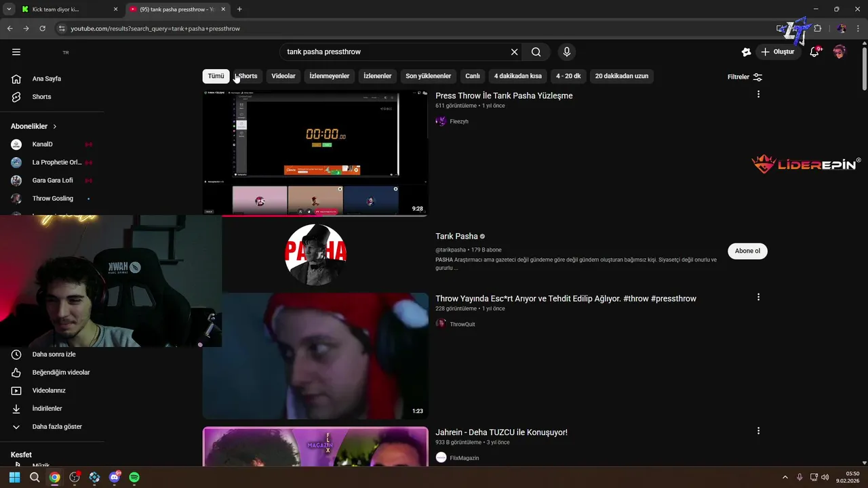The height and width of the screenshot is (488, 868).
Task: Open options menu for Press Throw video
Action: click(x=758, y=94)
